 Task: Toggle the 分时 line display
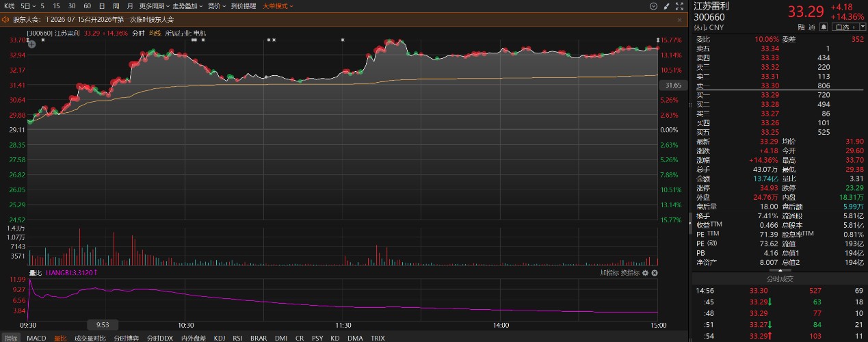tap(138, 33)
